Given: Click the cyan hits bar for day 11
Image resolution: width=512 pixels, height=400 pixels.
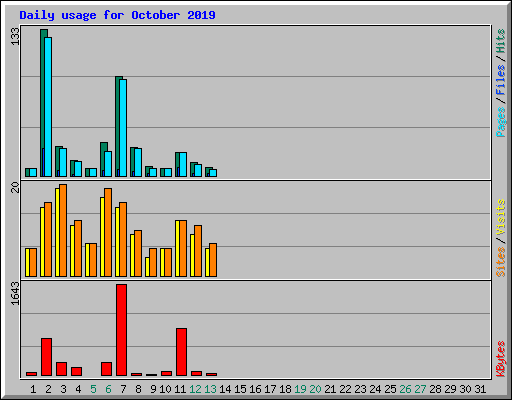Looking at the screenshot, I should click(x=183, y=164).
